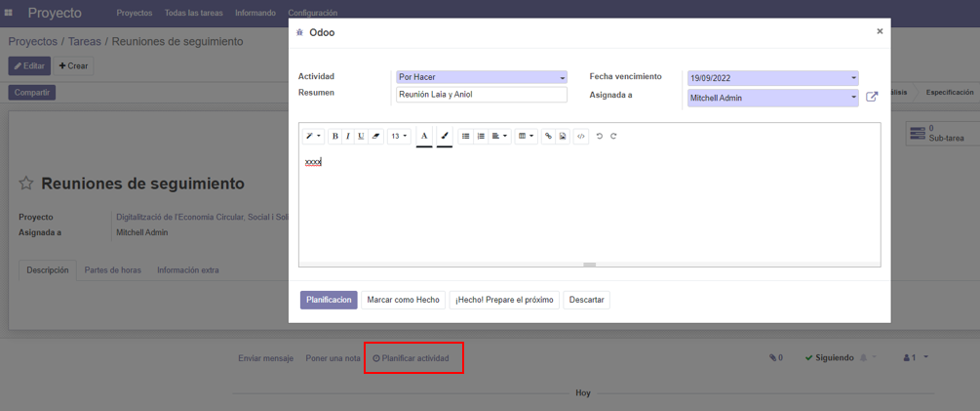
Task: Click inside the note editor text area
Action: click(589, 206)
